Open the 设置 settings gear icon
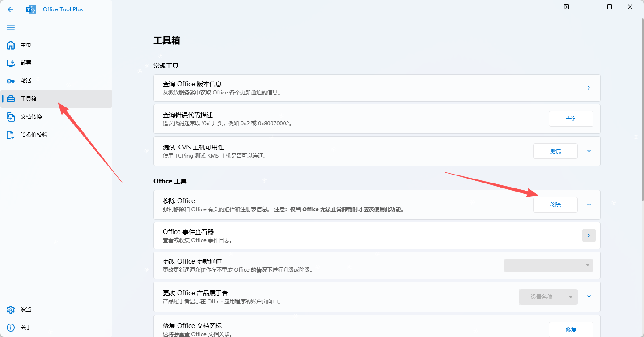This screenshot has width=644, height=337. coord(10,309)
